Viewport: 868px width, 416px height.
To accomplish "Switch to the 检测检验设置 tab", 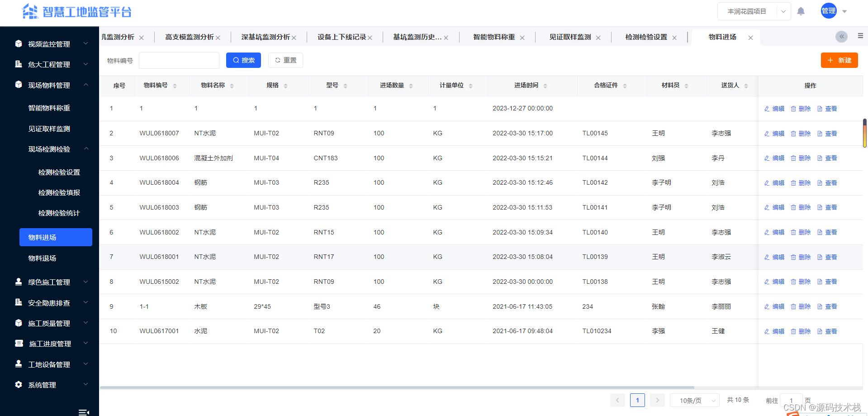I will [646, 37].
